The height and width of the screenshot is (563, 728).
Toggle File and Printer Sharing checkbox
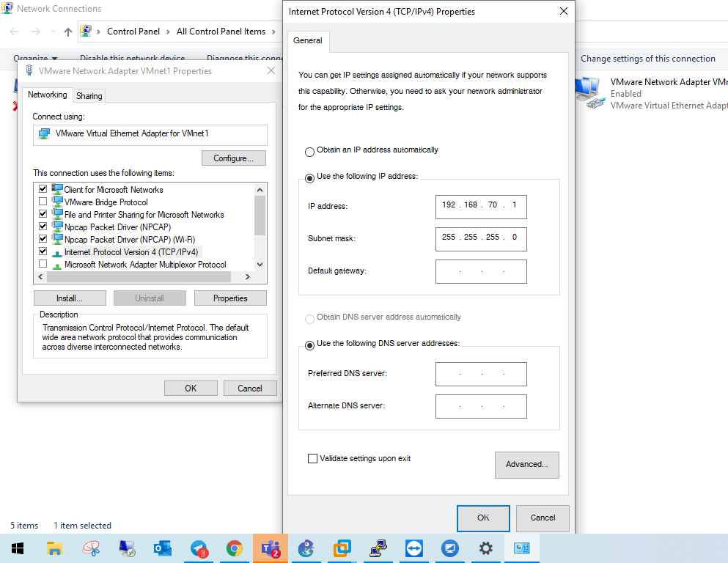point(43,214)
